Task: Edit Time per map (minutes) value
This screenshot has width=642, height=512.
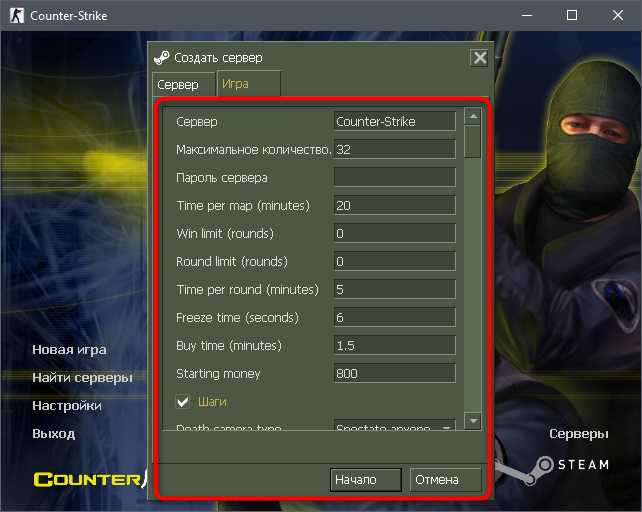Action: [x=395, y=205]
